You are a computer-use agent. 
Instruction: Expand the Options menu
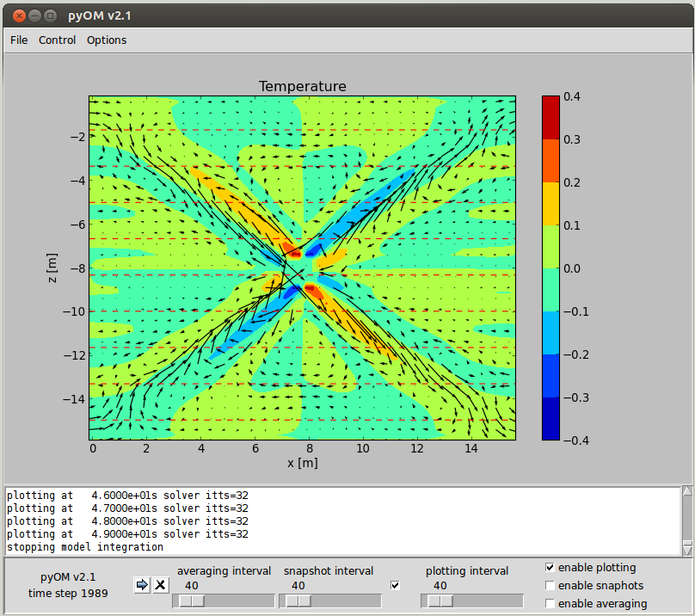[x=107, y=40]
